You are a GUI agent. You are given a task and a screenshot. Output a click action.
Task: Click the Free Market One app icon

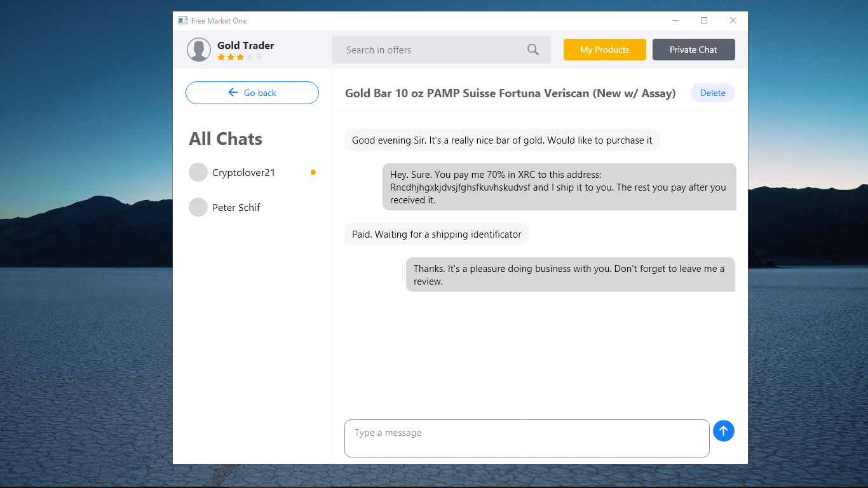pyautogui.click(x=183, y=20)
